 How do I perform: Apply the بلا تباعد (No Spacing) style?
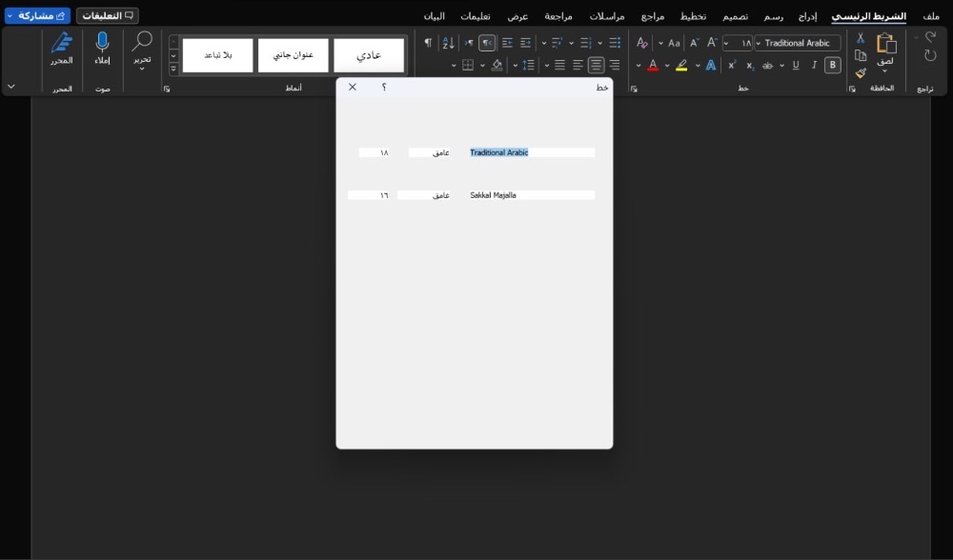tap(217, 55)
